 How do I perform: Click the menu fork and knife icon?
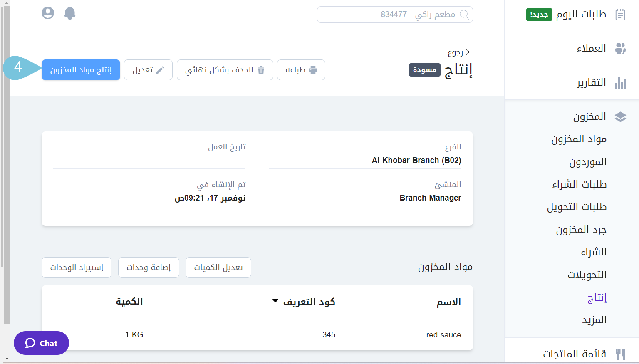point(620,354)
